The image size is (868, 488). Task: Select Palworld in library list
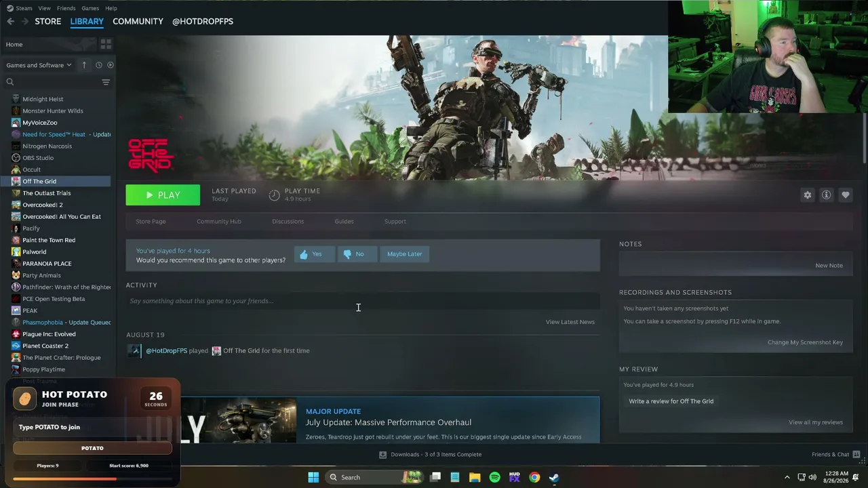coord(35,251)
